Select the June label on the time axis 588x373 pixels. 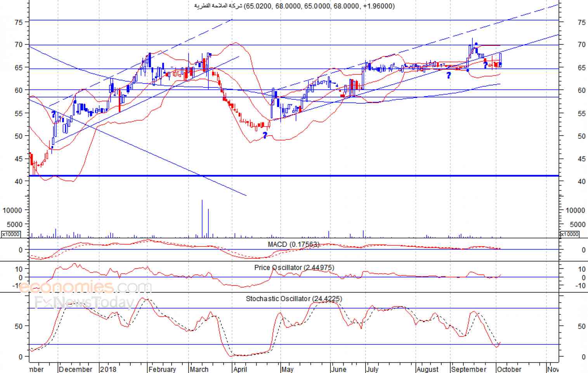[x=339, y=369]
